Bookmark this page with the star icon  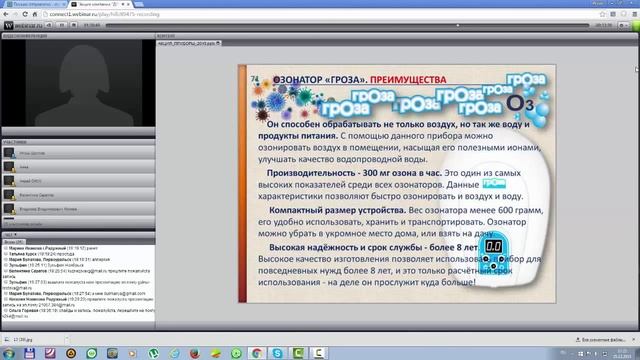tap(602, 14)
